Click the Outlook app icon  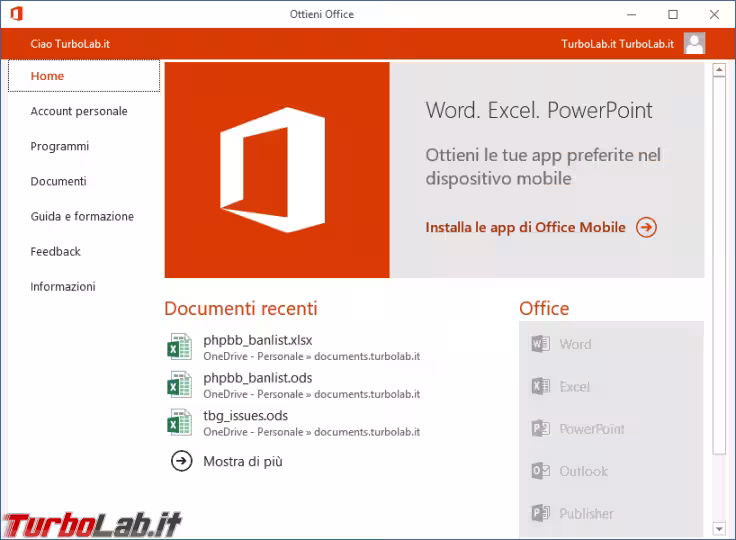point(540,471)
